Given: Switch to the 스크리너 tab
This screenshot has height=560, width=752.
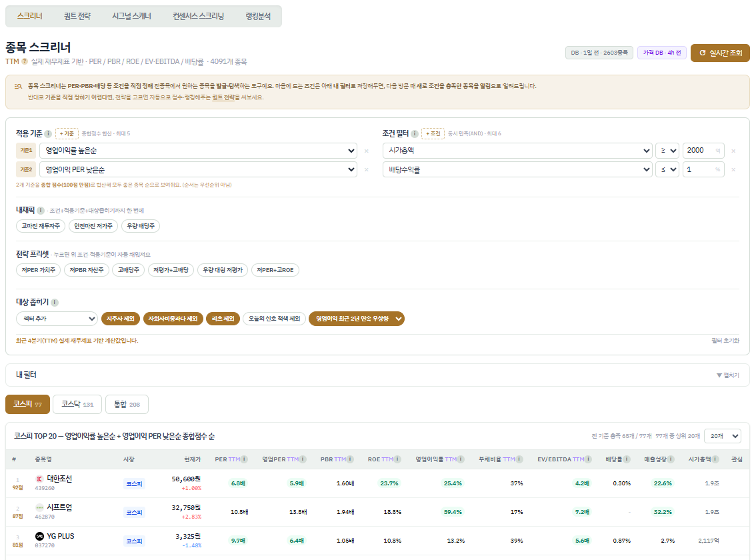Looking at the screenshot, I should [30, 16].
